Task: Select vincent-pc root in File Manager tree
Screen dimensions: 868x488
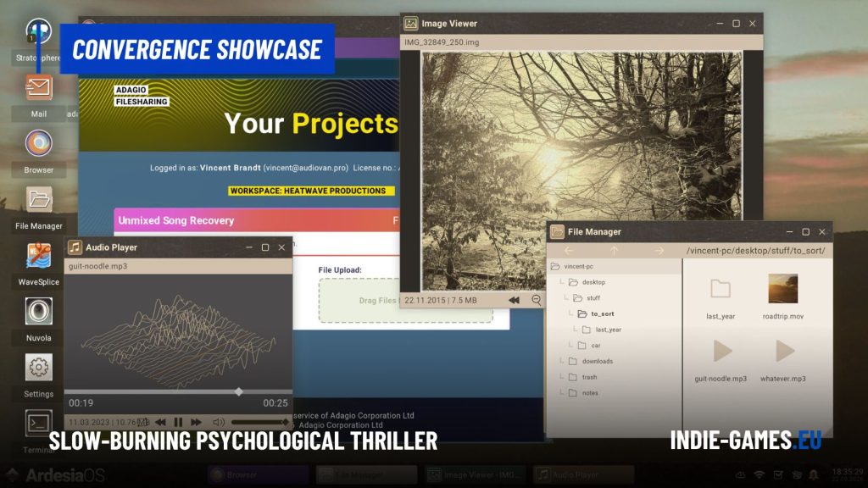Action: click(578, 266)
